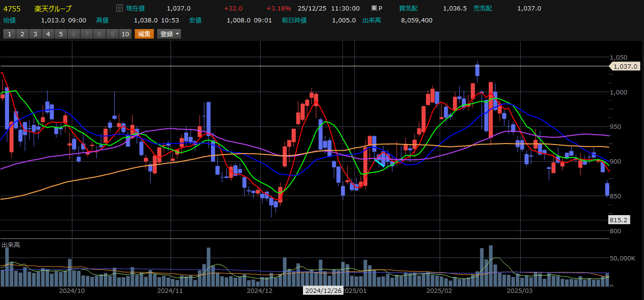Click the stock code 4755

pos(11,9)
